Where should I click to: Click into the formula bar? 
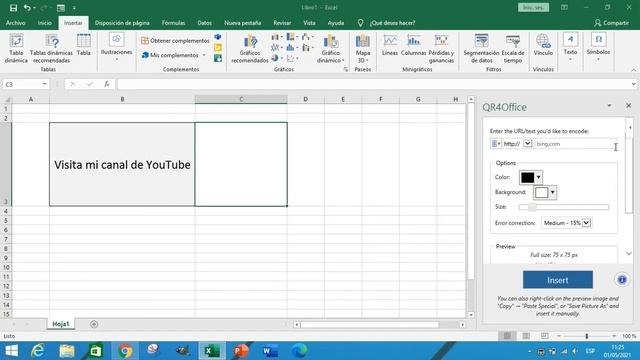click(373, 84)
